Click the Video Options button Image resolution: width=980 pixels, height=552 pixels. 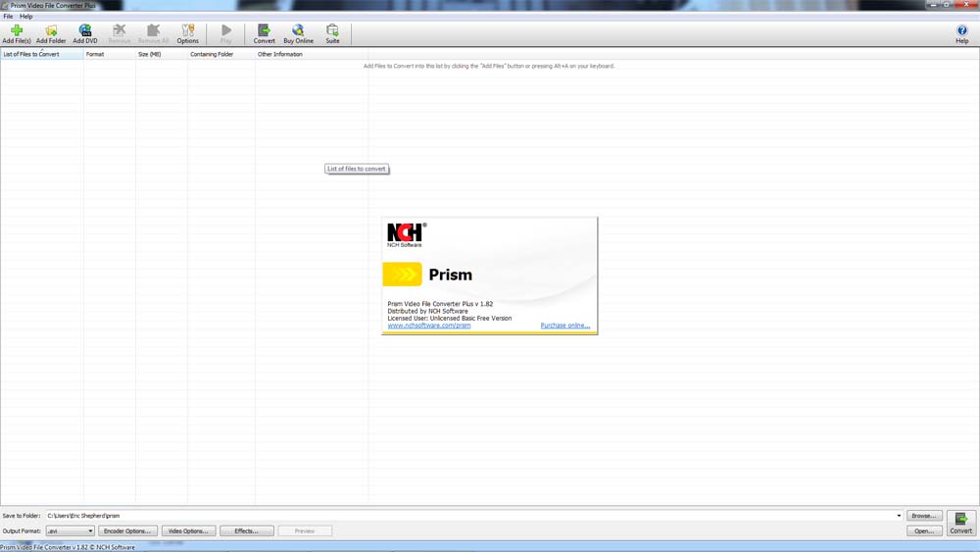[188, 530]
